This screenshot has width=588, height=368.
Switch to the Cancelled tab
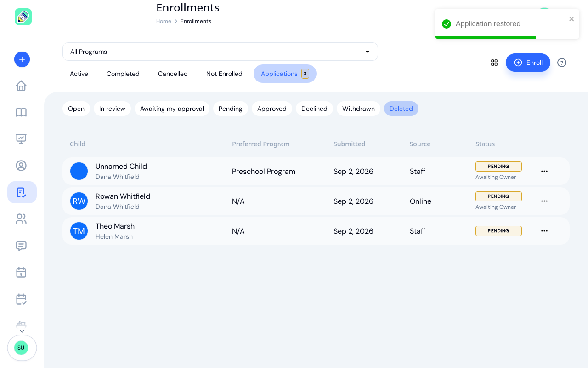point(173,74)
